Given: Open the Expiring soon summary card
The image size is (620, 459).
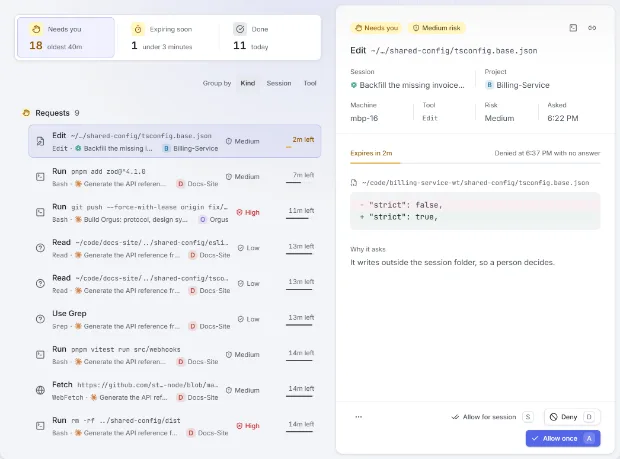Looking at the screenshot, I should click(x=167, y=38).
